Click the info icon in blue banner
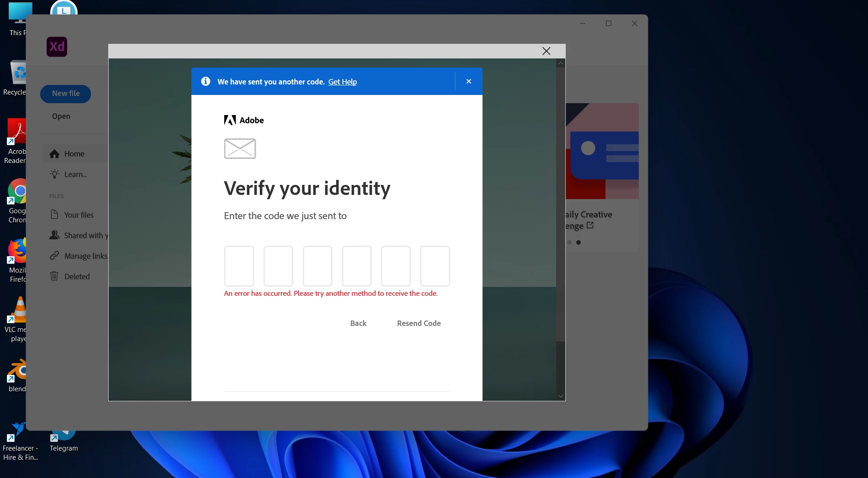 206,81
